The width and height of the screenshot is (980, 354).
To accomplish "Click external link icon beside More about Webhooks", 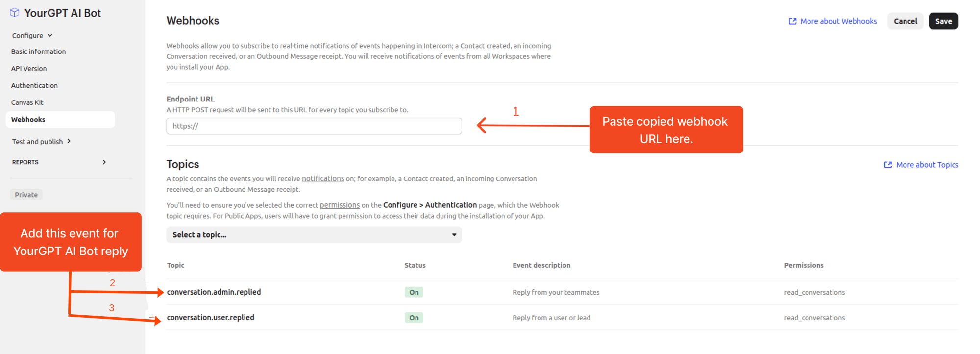I will [792, 21].
